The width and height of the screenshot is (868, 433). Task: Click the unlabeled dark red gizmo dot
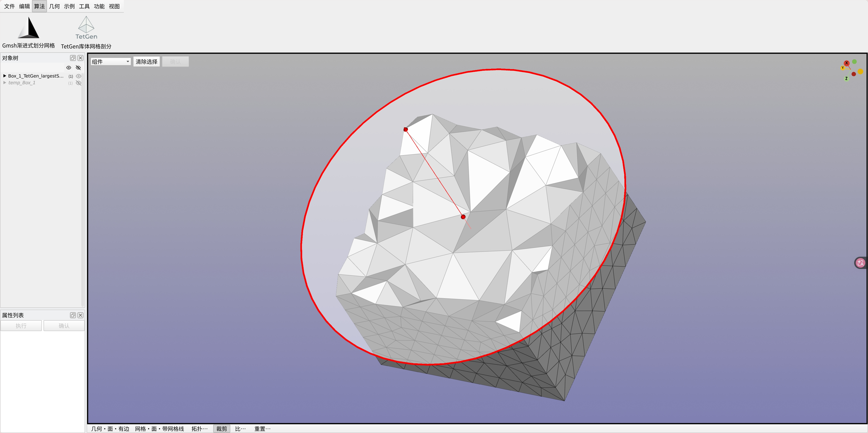tap(853, 74)
